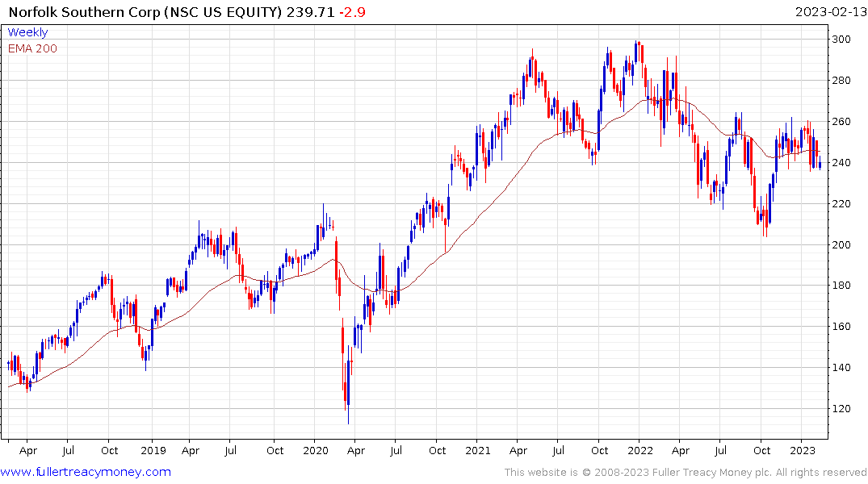Click the 260 price axis label
Screen dimensions: 868x484
point(841,122)
